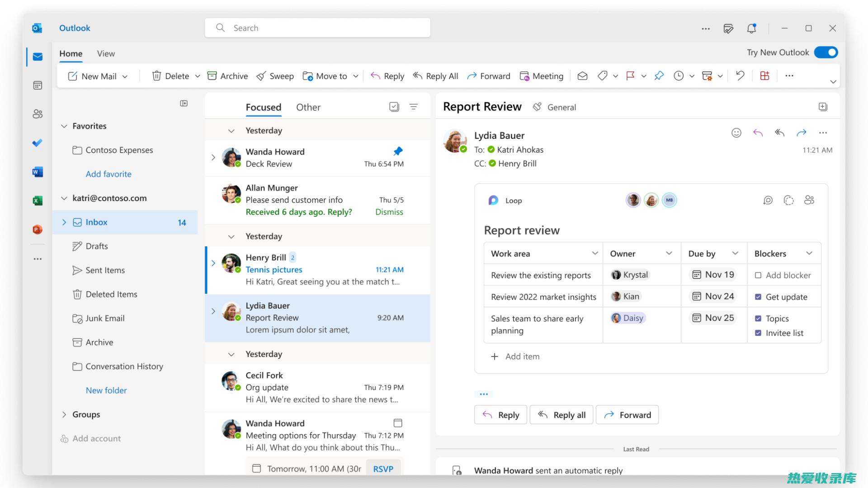Image resolution: width=868 pixels, height=488 pixels.
Task: Click the Nov 19 due date
Action: coord(713,275)
